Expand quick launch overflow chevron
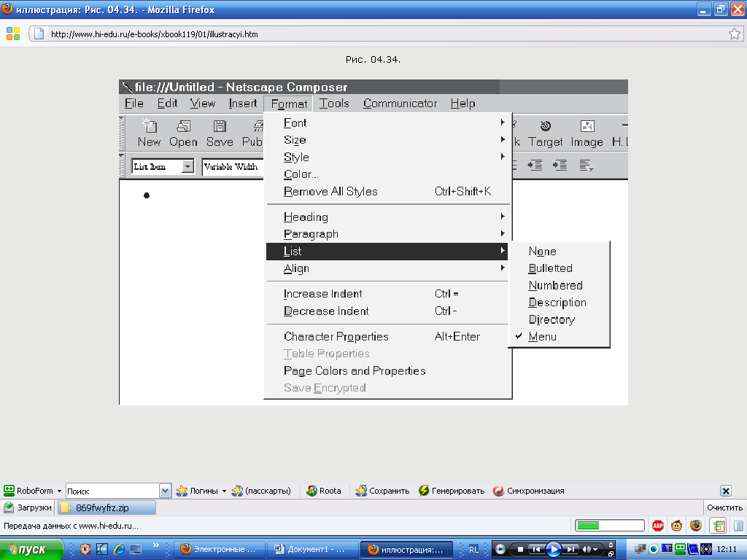This screenshot has height=560, width=747. coord(156,545)
